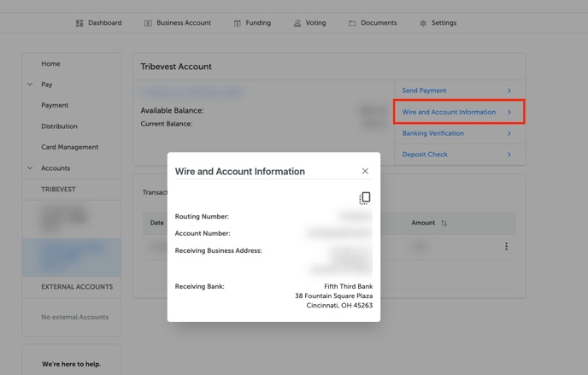Click the Dashboard grid icon
The width and height of the screenshot is (588, 375).
pyautogui.click(x=79, y=23)
